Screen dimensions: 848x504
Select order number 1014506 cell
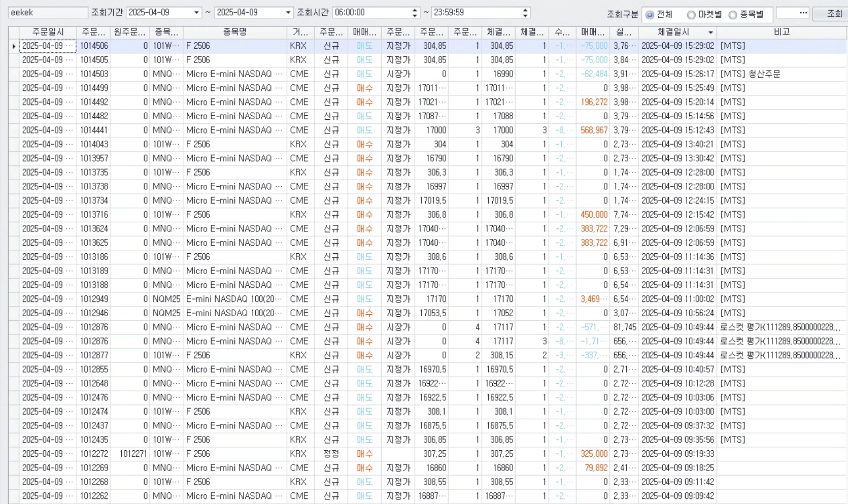point(93,46)
